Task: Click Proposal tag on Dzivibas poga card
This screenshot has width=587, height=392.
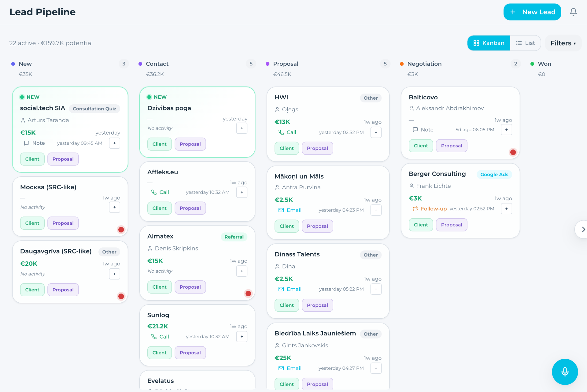Action: 190,144
